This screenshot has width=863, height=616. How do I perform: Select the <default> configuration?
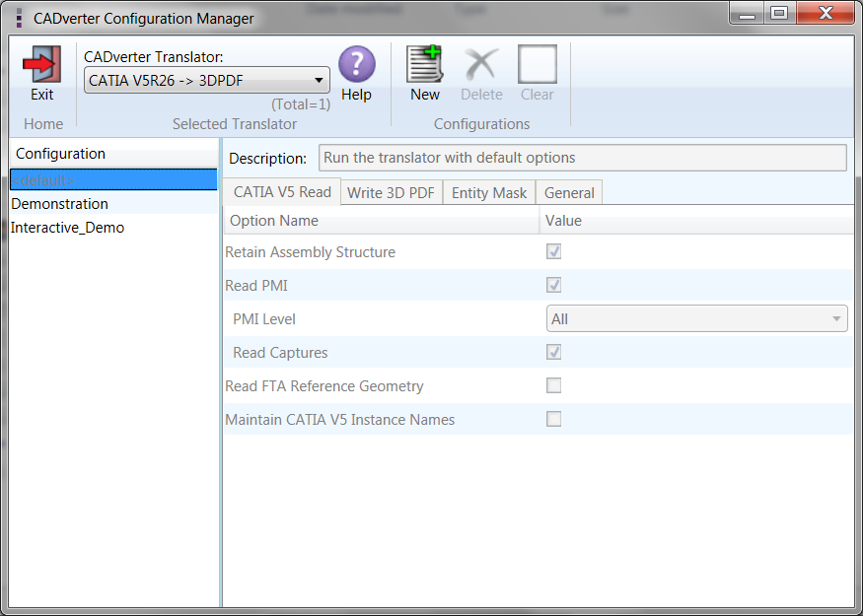pyautogui.click(x=113, y=179)
